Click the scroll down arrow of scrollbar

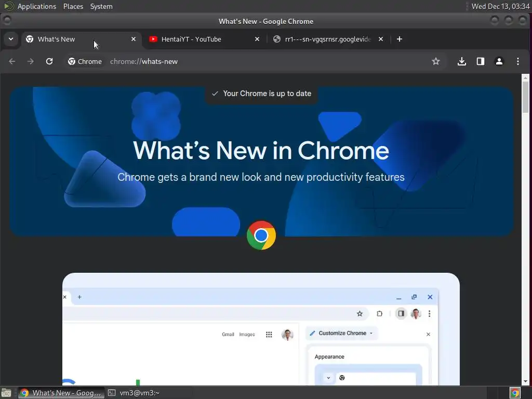tap(526, 381)
